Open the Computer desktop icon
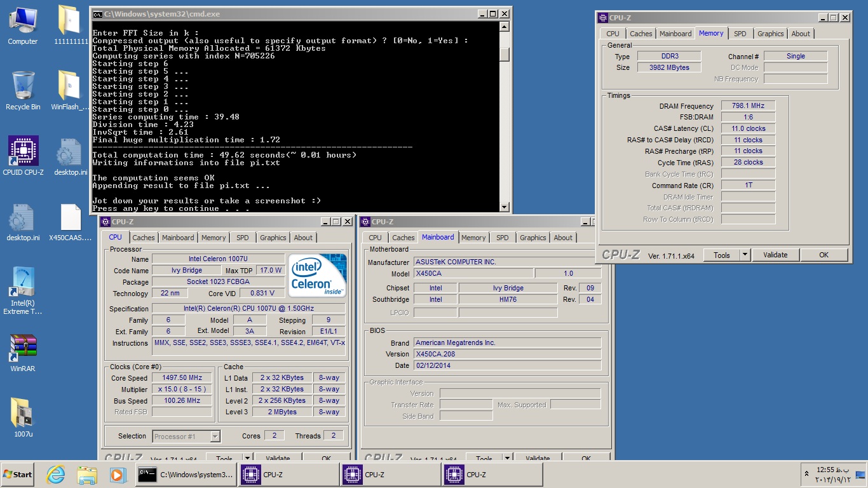The image size is (868, 488). pyautogui.click(x=23, y=25)
